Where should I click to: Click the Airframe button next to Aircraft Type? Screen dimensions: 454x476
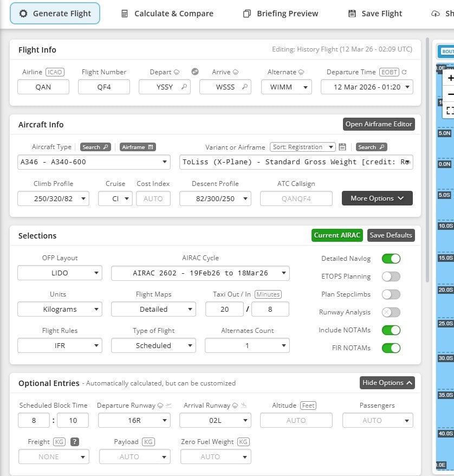(x=138, y=147)
